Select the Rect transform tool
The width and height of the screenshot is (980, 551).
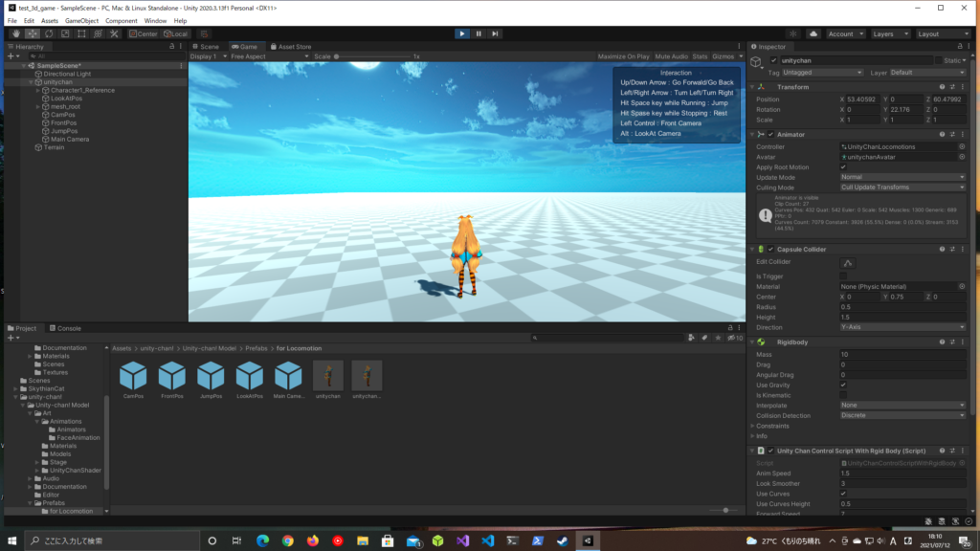[x=82, y=33]
